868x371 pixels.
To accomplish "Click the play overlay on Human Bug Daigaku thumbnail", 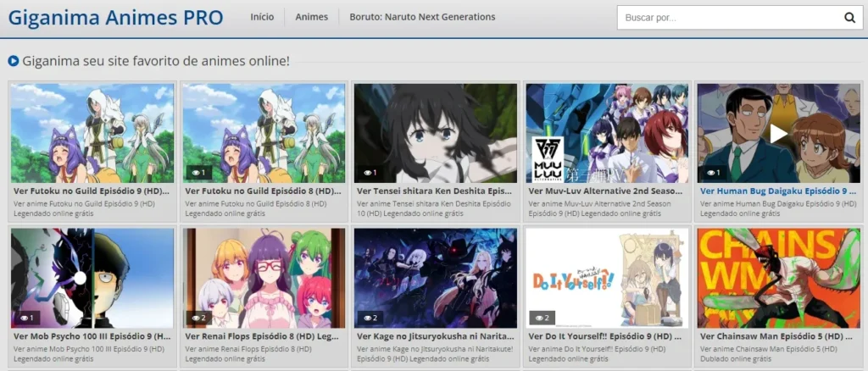I will pos(778,133).
